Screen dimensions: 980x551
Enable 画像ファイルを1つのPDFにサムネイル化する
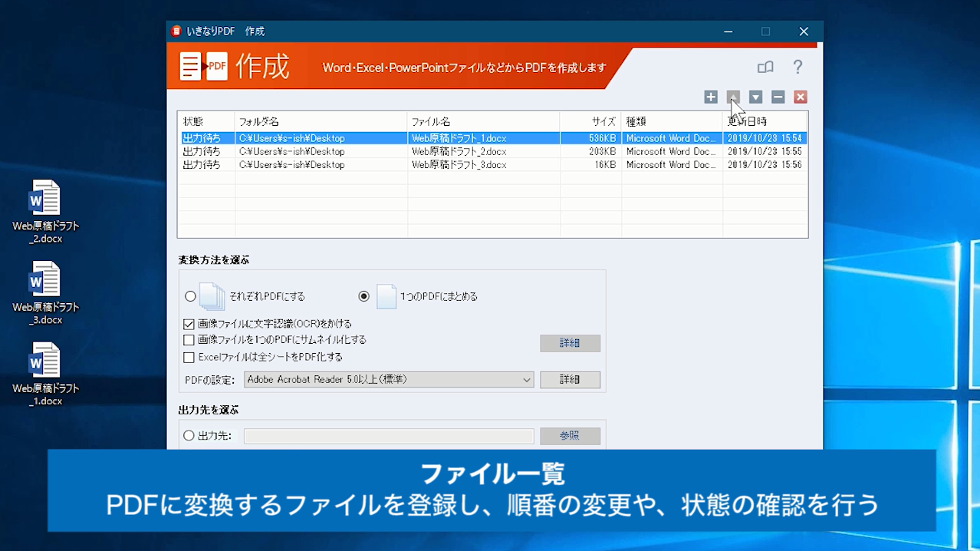tap(189, 340)
